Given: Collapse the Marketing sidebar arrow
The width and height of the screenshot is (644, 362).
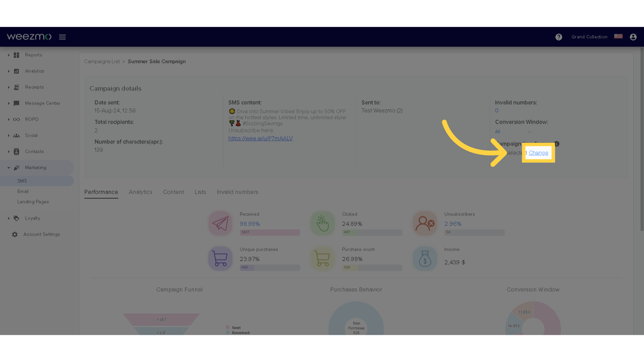Looking at the screenshot, I should (x=9, y=168).
